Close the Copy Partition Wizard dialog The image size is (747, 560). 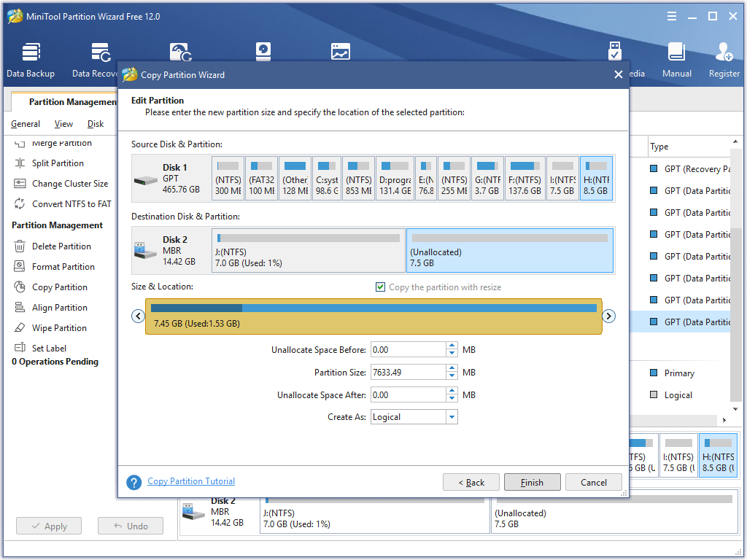[619, 75]
